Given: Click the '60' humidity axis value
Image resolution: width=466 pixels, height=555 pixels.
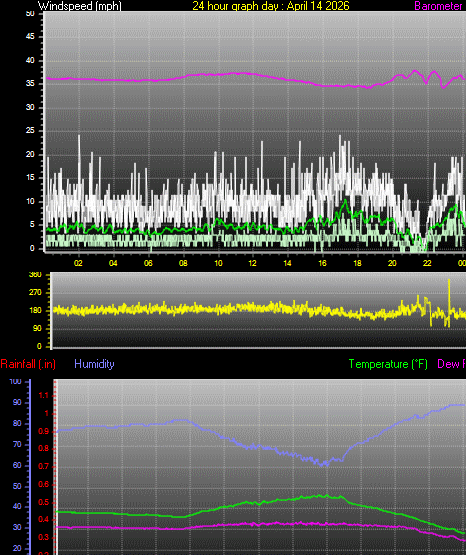Looking at the screenshot, I should click(17, 465).
